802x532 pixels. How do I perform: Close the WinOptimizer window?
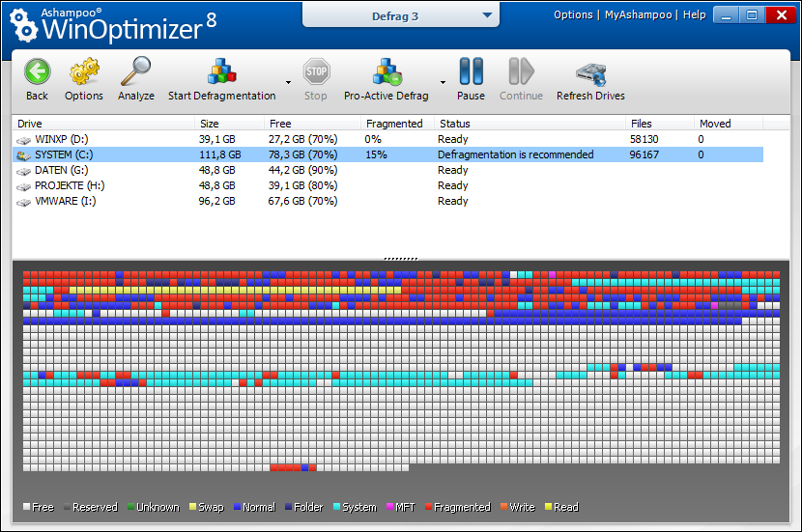tap(781, 14)
